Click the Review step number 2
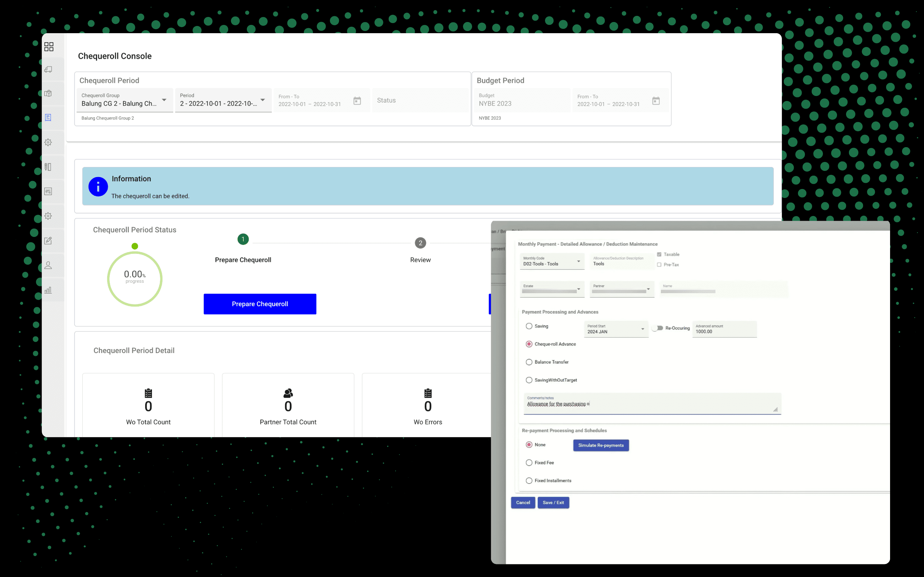The height and width of the screenshot is (577, 924). [x=420, y=243]
